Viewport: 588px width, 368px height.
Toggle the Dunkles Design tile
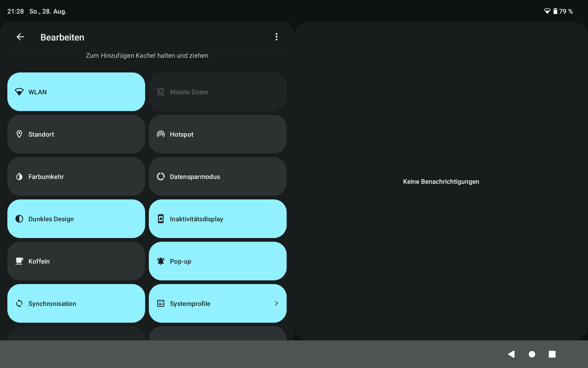pyautogui.click(x=76, y=219)
